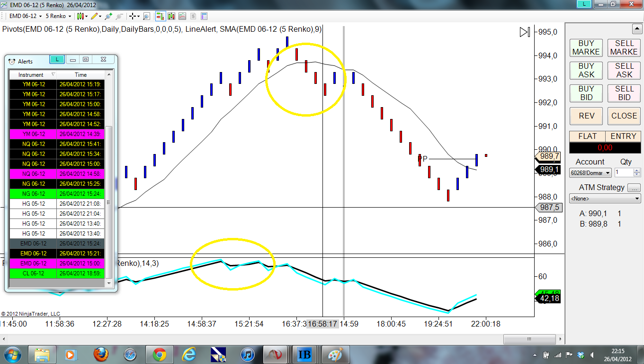644x364 pixels.
Task: Toggle the L link button in the chart title bar
Action: 584,4
